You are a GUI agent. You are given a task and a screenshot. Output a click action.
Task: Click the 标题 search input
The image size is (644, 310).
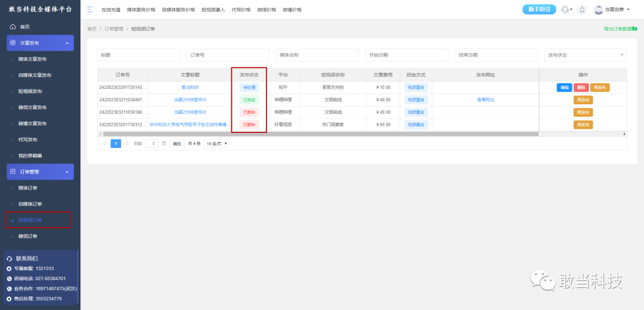(x=138, y=55)
